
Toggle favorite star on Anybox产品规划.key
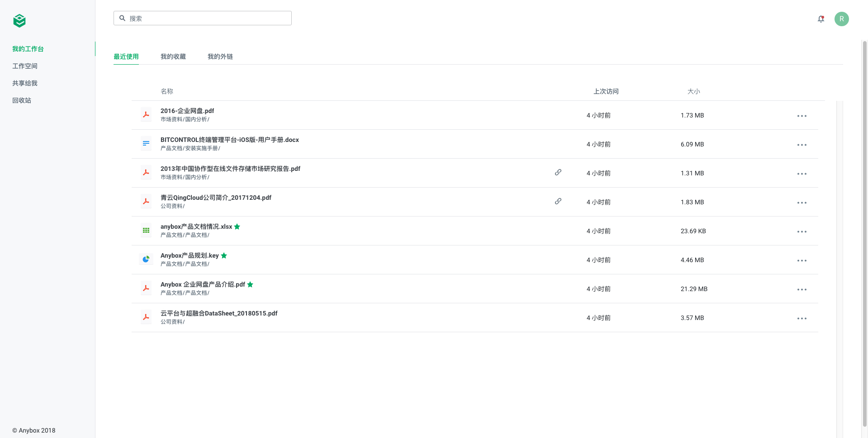coord(224,255)
